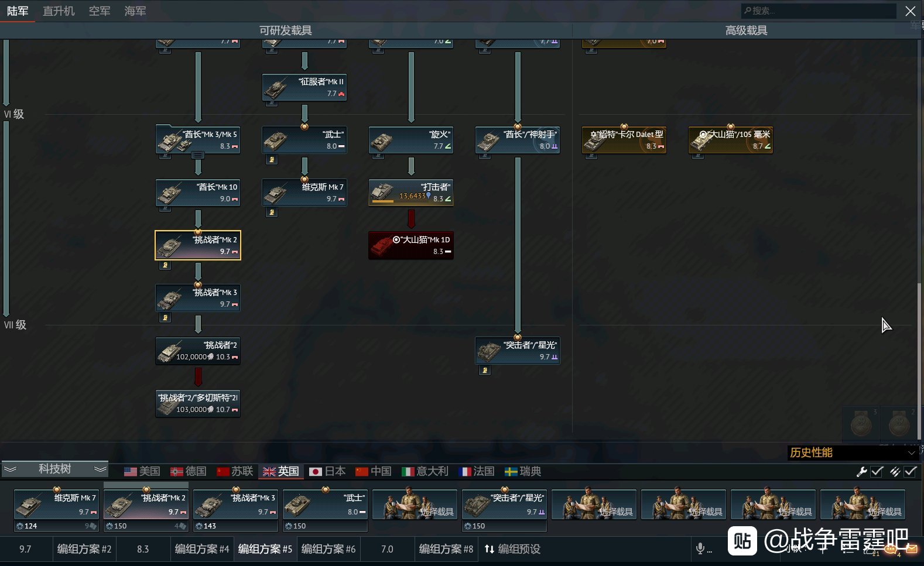
Task: Select the "旋火" 7.7 vehicle card
Action: tap(411, 140)
